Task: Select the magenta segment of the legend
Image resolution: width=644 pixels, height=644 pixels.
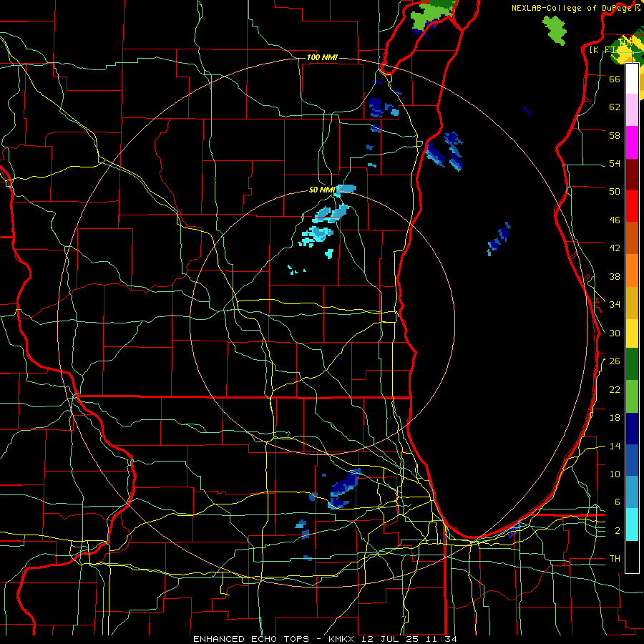Action: (632, 142)
